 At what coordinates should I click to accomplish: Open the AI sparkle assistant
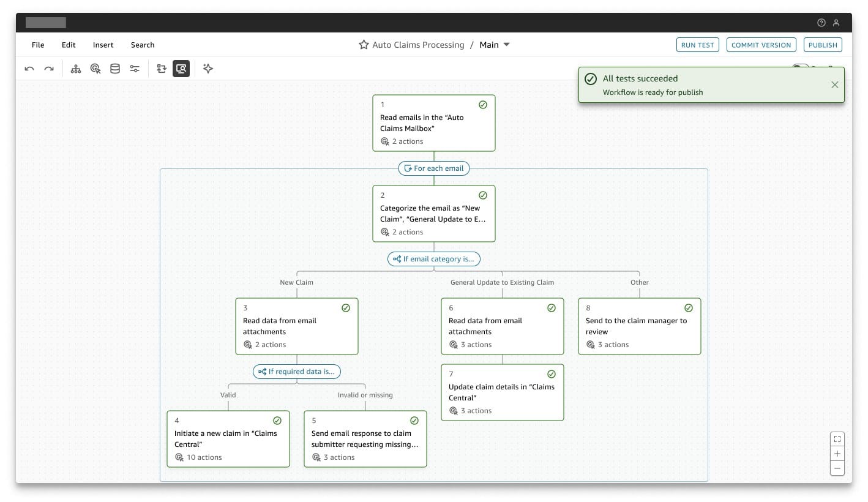point(208,69)
